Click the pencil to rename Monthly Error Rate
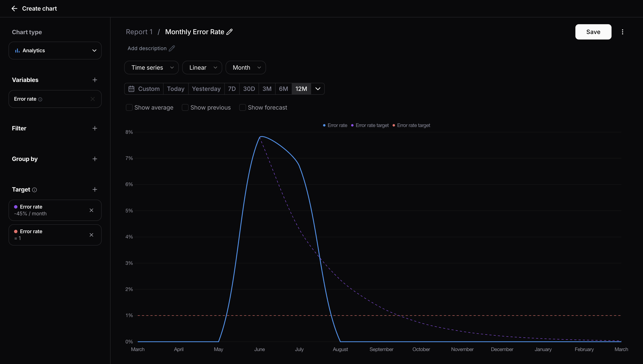This screenshot has height=364, width=643. 229,32
